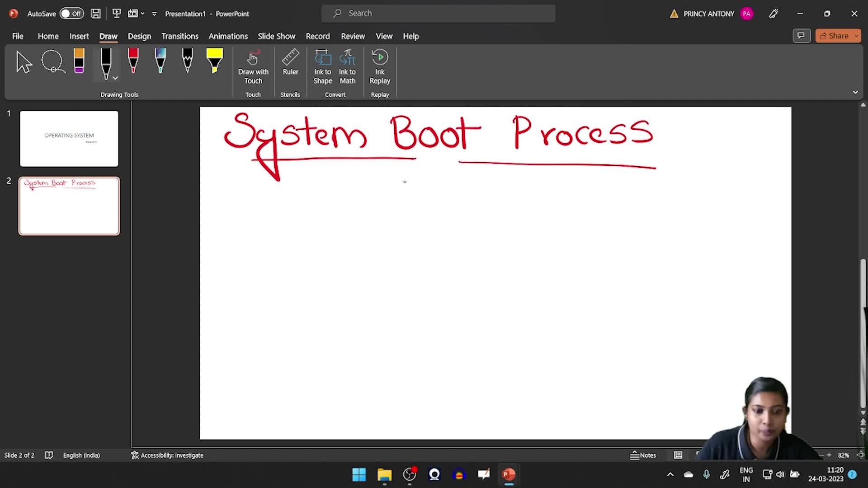Toggle the Notes pane

point(643,455)
